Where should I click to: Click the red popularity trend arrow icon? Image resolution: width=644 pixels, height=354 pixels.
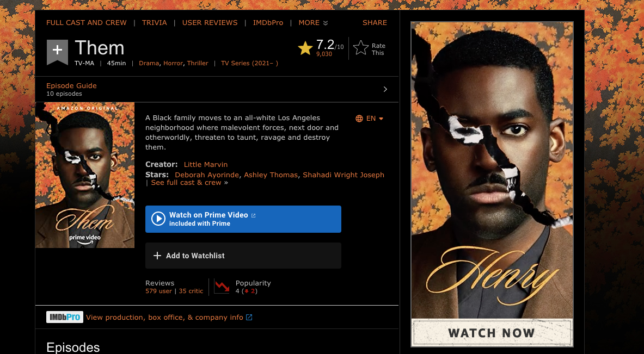pyautogui.click(x=222, y=287)
